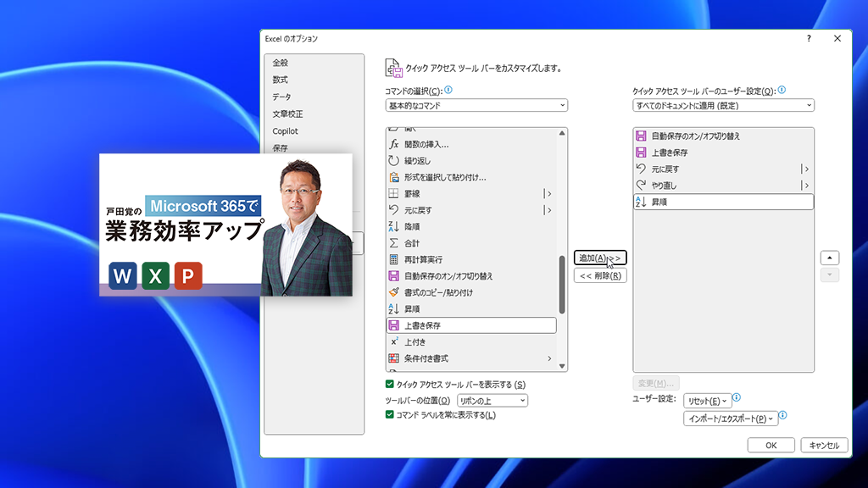The image size is (868, 488).
Task: Click the 上付き superscript icon
Action: (x=393, y=341)
